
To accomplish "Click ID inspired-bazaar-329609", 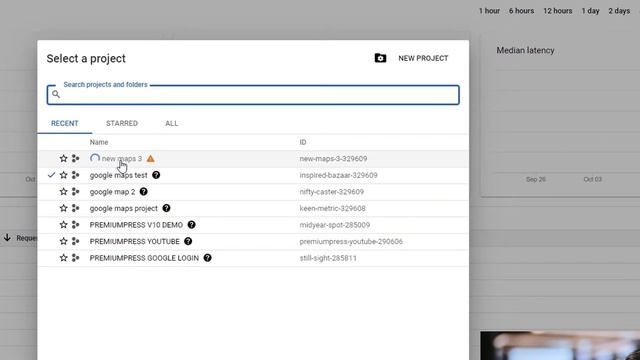I will 338,175.
